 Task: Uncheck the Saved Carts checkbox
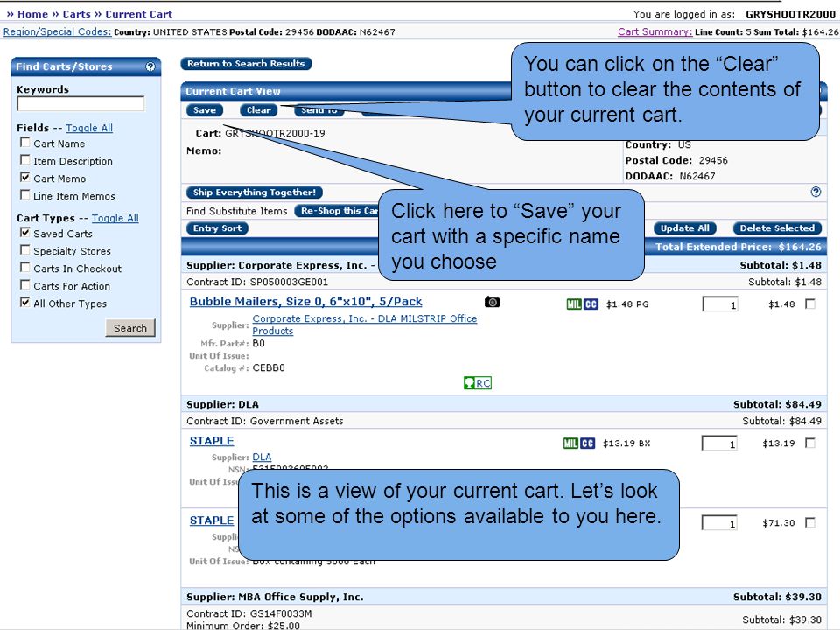click(24, 233)
